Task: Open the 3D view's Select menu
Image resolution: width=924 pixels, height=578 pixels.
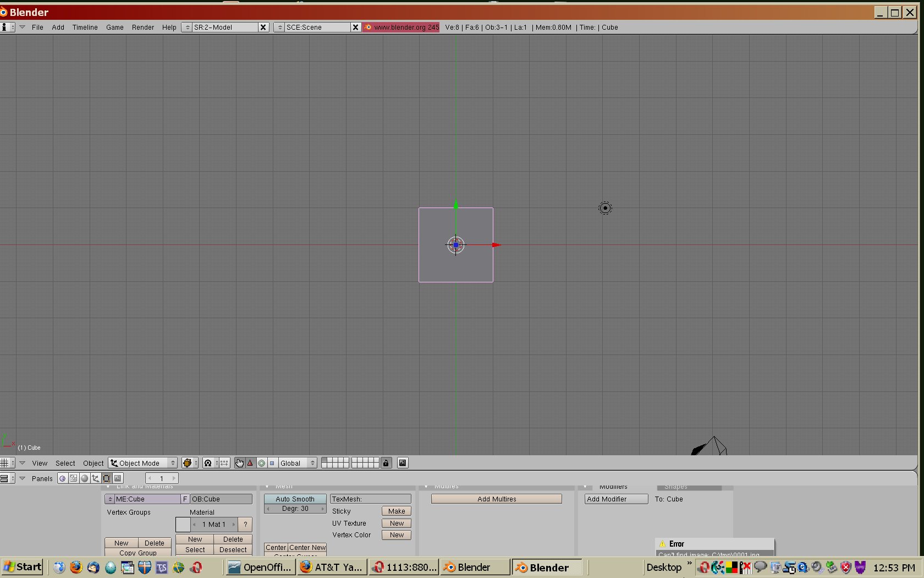Action: click(65, 463)
